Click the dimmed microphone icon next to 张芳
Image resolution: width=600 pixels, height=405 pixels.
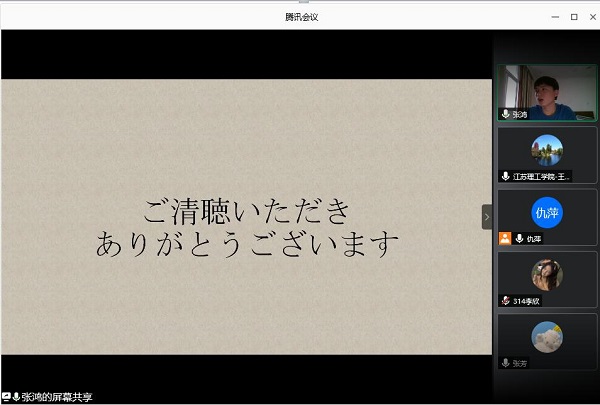tap(505, 363)
